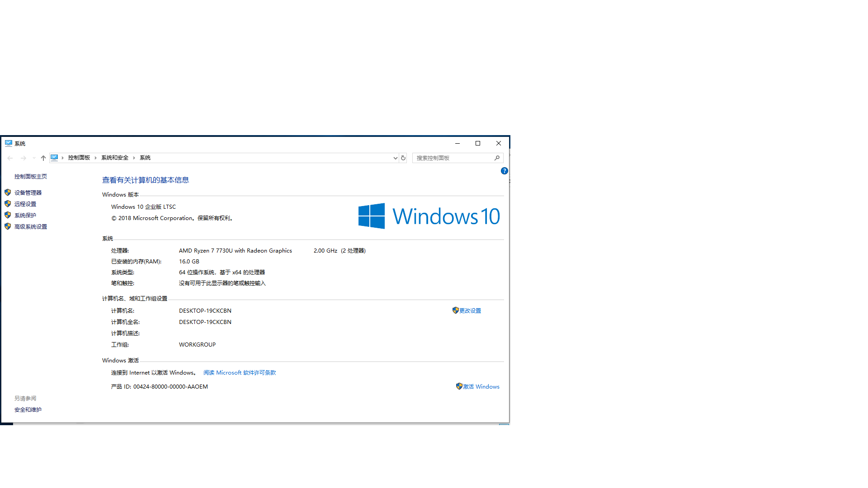The height and width of the screenshot is (488, 868).
Task: Open 高级系统设置 link
Action: 31,227
